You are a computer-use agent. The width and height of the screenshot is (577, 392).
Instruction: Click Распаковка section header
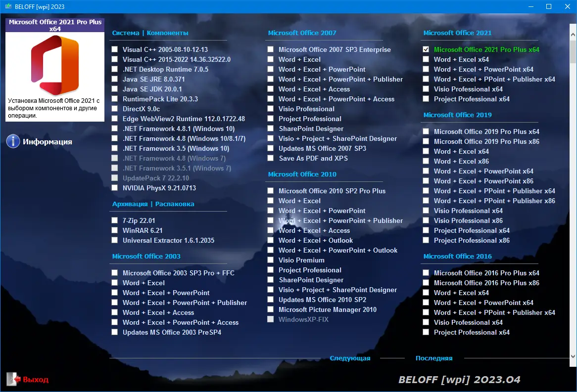pos(175,204)
